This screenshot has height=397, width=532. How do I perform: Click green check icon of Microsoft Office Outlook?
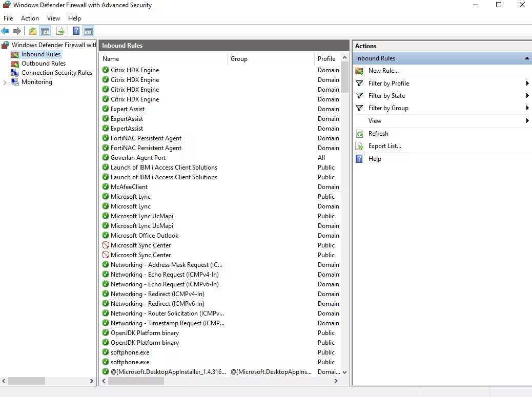(x=106, y=235)
